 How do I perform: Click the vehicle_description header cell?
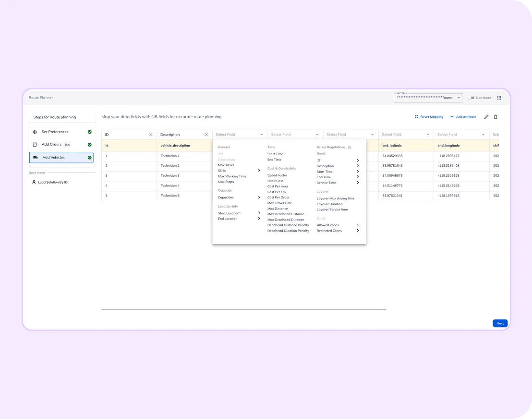coord(184,145)
